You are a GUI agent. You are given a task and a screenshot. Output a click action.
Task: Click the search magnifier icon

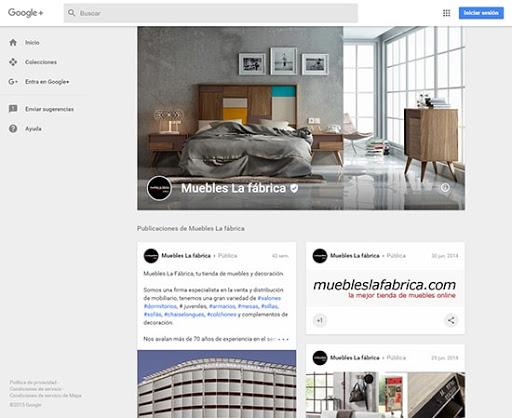point(71,13)
